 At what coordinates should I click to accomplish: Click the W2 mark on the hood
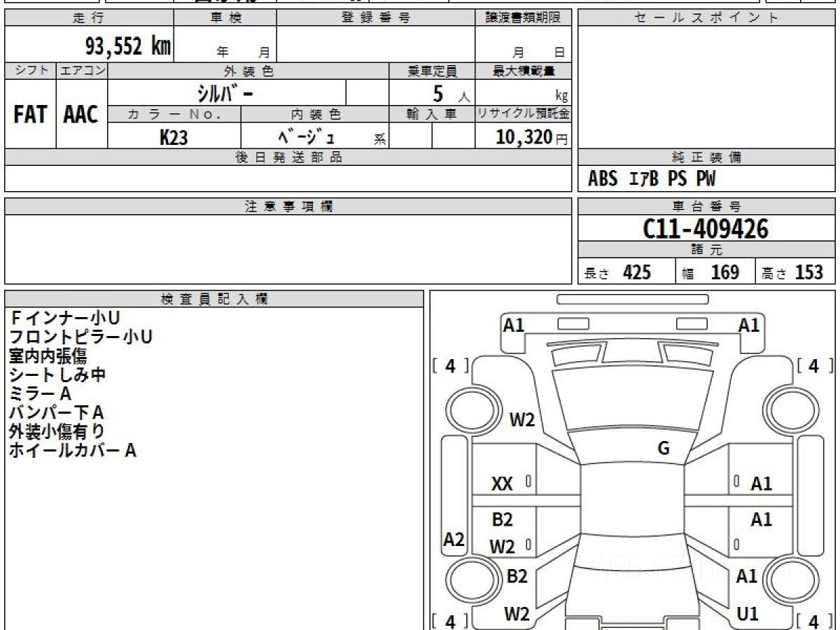click(x=522, y=420)
